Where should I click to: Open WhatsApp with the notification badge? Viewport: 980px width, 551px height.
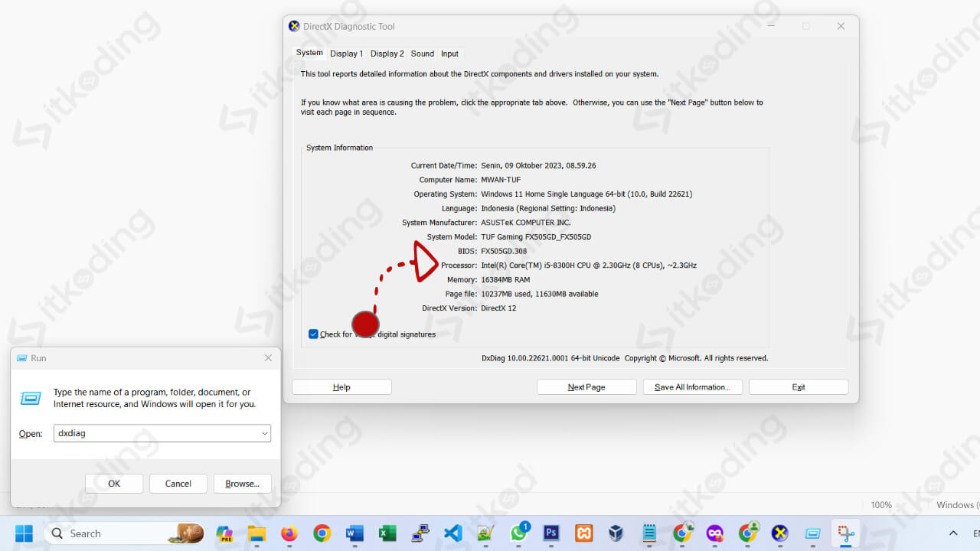pyautogui.click(x=519, y=533)
